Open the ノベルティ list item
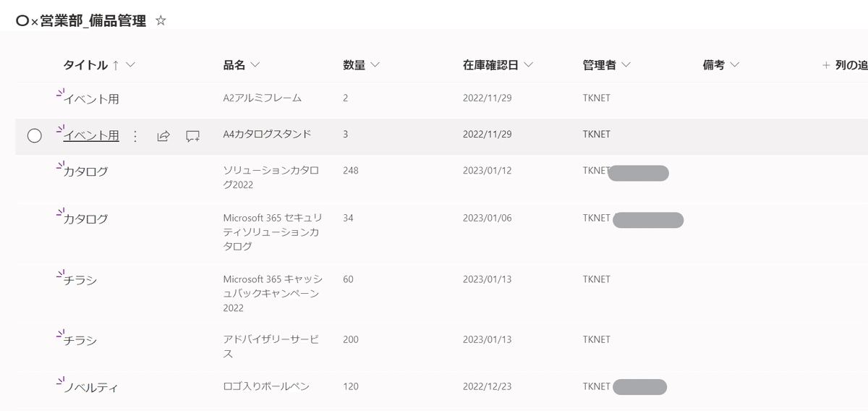Image resolution: width=868 pixels, height=411 pixels. 90,388
